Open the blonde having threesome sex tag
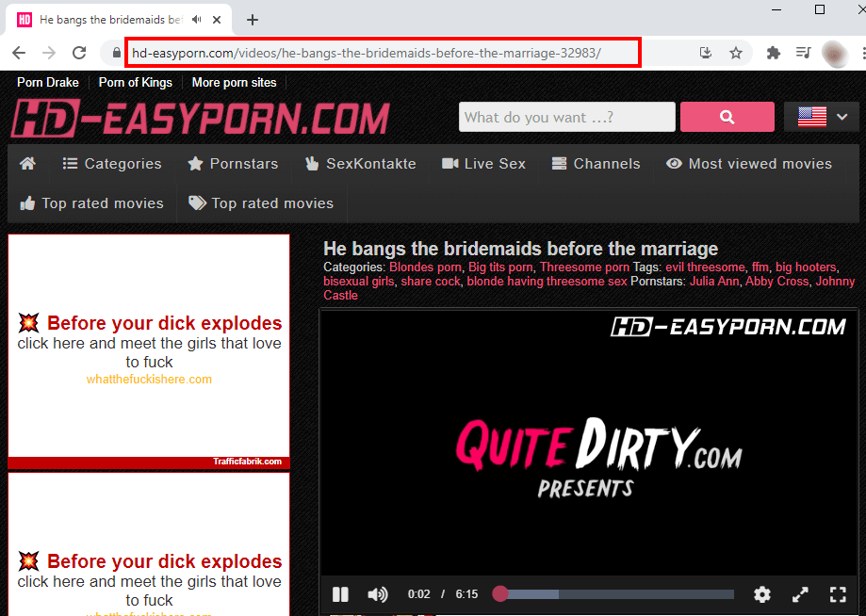 547,282
